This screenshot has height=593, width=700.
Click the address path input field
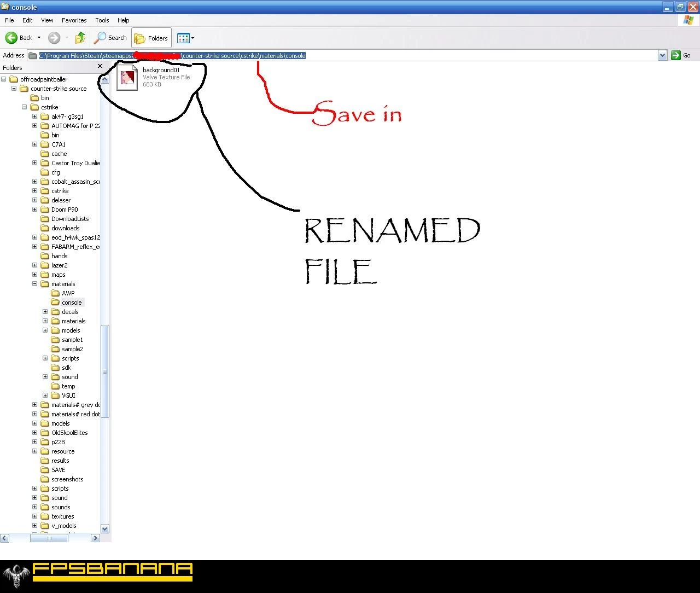(x=342, y=55)
